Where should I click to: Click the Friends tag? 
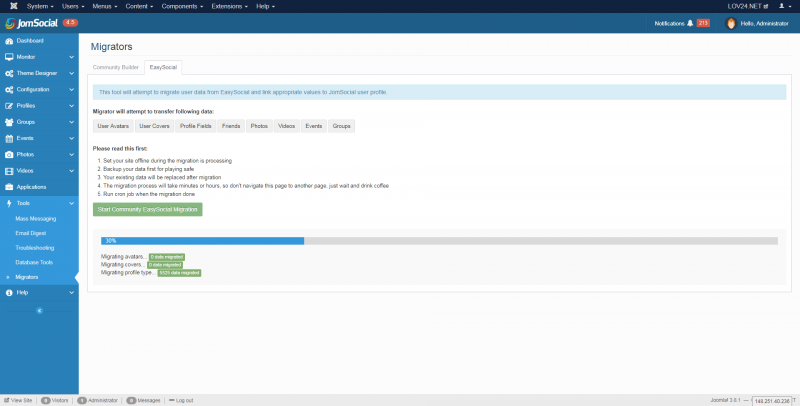click(x=231, y=126)
